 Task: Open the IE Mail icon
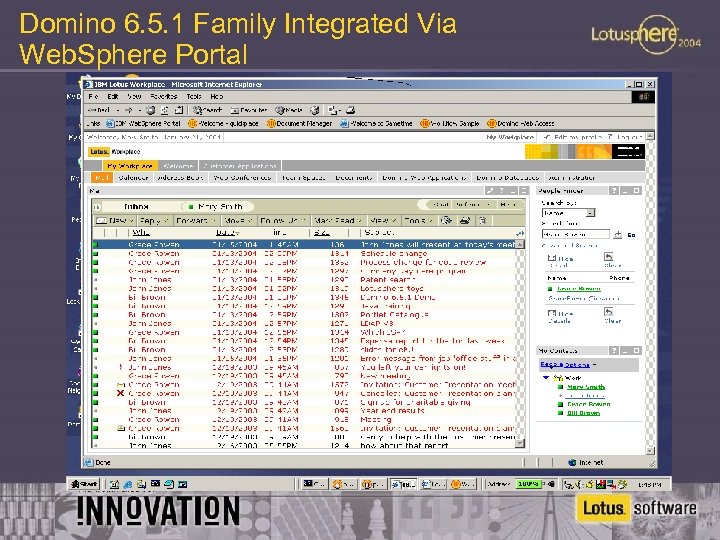(x=334, y=110)
